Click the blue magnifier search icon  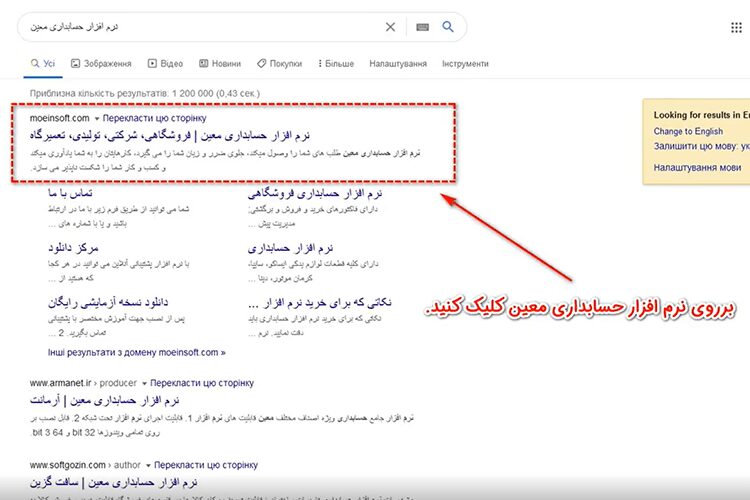click(x=448, y=26)
